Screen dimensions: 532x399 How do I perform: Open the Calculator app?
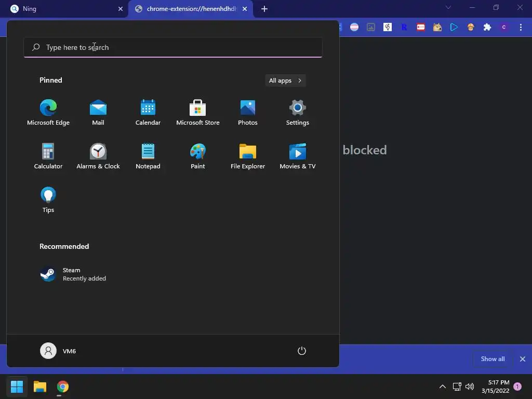(x=48, y=156)
